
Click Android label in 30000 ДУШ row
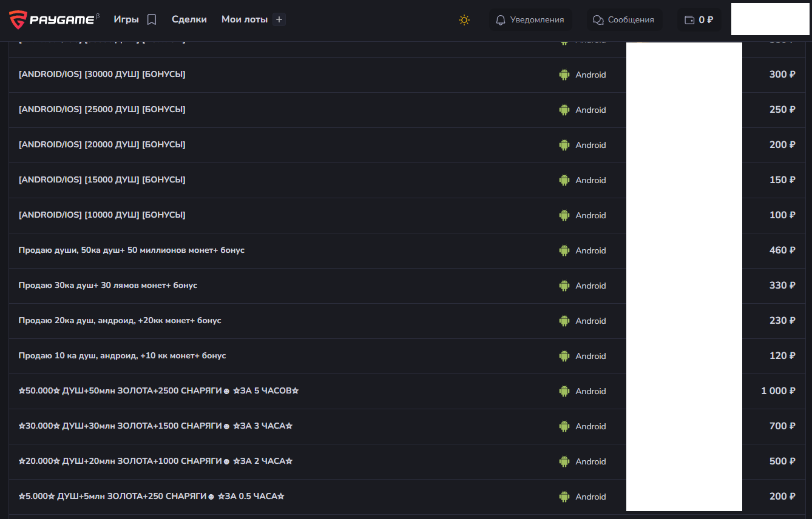pos(590,75)
